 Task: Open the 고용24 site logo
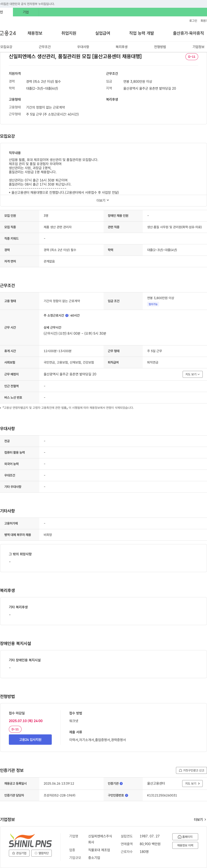click(8, 33)
